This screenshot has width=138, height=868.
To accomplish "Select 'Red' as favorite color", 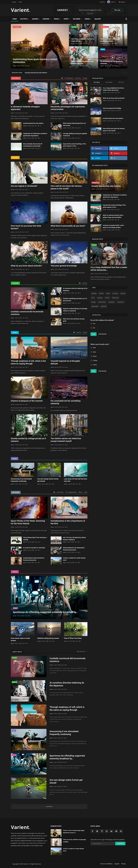I will tap(92, 348).
